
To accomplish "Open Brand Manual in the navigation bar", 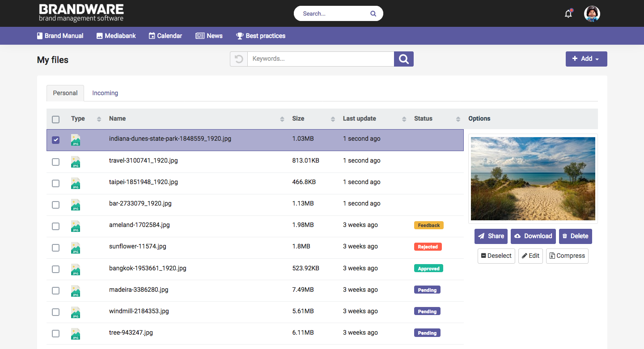I will pos(60,36).
